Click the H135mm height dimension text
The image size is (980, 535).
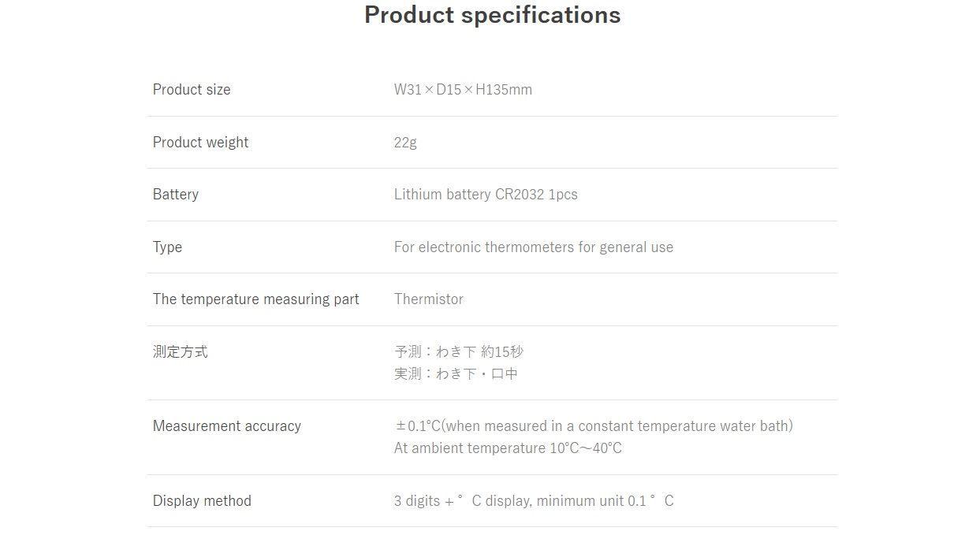pos(504,90)
